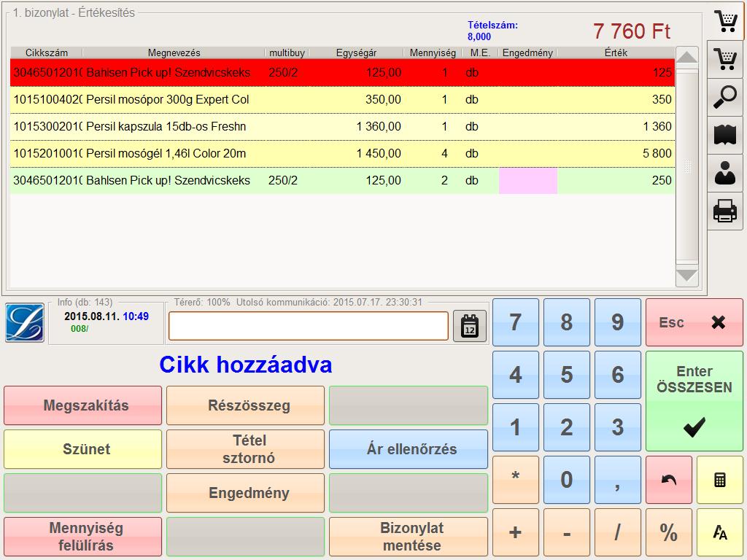Click the Megnevezés column header
747x560 pixels.
point(174,52)
